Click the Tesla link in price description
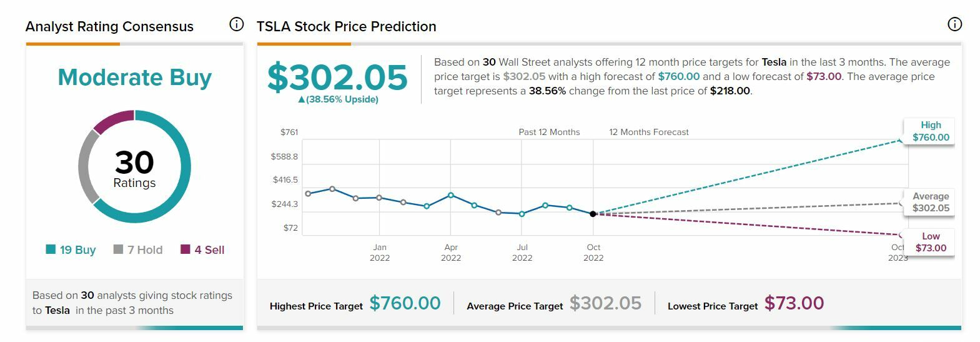This screenshot has height=342, width=980. click(x=774, y=62)
